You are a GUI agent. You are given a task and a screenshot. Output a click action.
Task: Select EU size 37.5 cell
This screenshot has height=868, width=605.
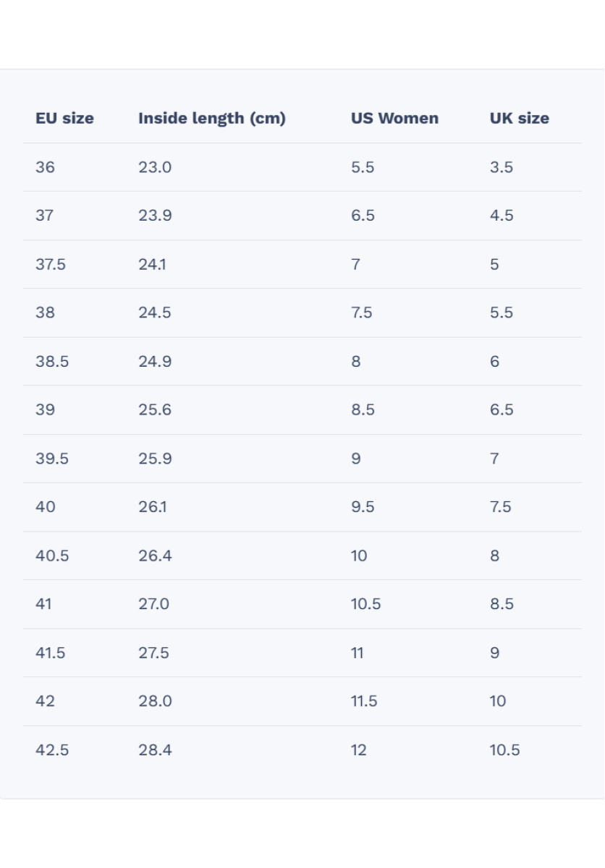[x=51, y=264]
